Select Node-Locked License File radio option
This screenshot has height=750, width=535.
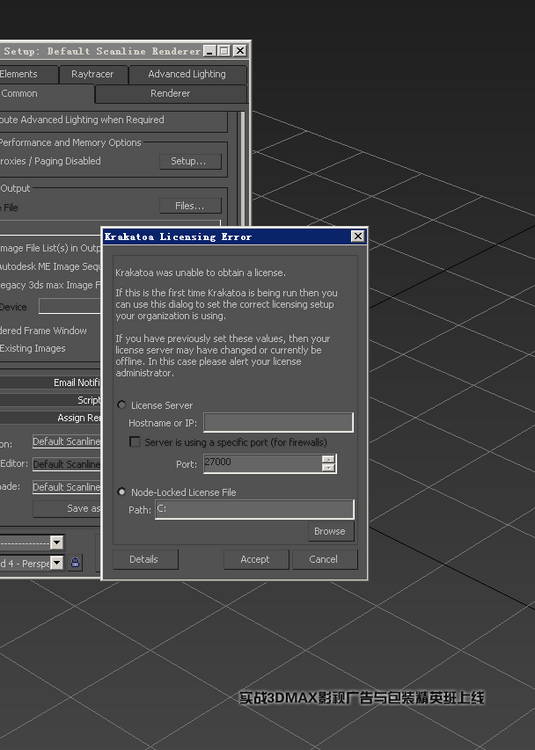pyautogui.click(x=121, y=492)
